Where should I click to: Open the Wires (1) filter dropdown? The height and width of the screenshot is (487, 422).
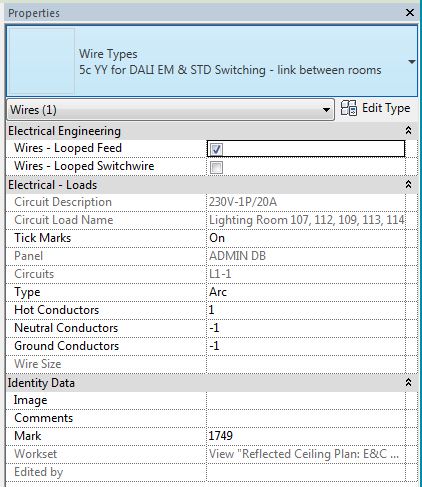[x=170, y=109]
